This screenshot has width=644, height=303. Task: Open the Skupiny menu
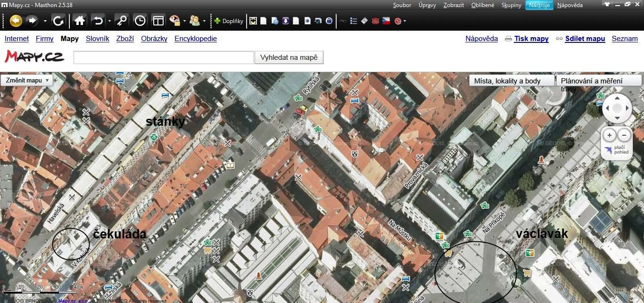tap(512, 5)
